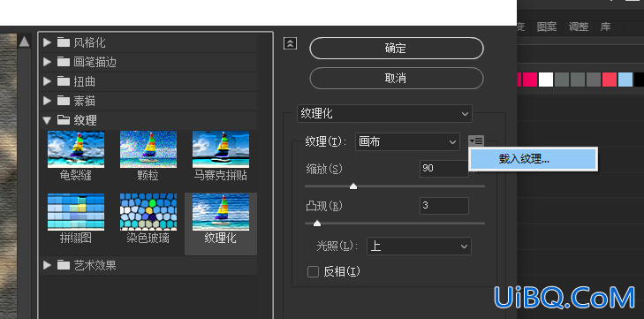The width and height of the screenshot is (644, 319).
Task: Select the 颗粒 filter thumbnail
Action: coord(148,149)
